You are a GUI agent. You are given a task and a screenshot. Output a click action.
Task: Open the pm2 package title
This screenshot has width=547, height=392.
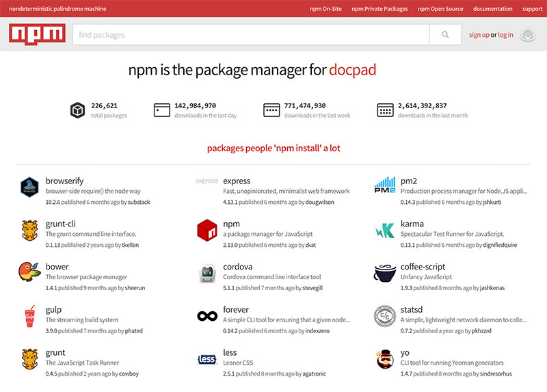(x=408, y=181)
